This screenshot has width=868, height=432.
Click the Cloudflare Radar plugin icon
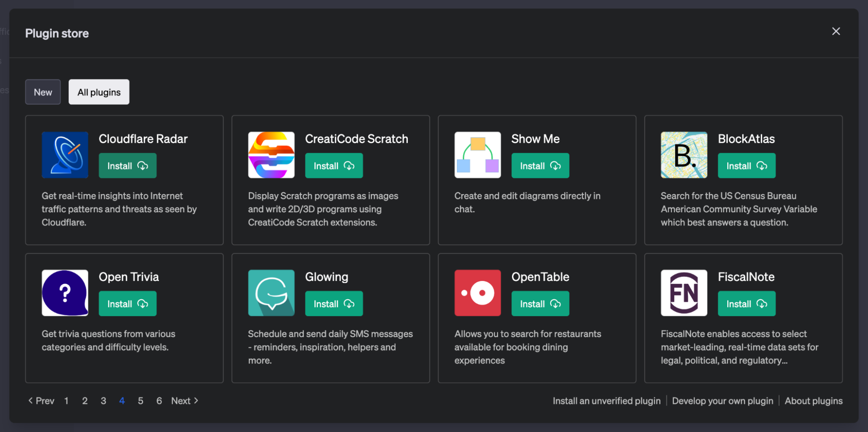65,155
